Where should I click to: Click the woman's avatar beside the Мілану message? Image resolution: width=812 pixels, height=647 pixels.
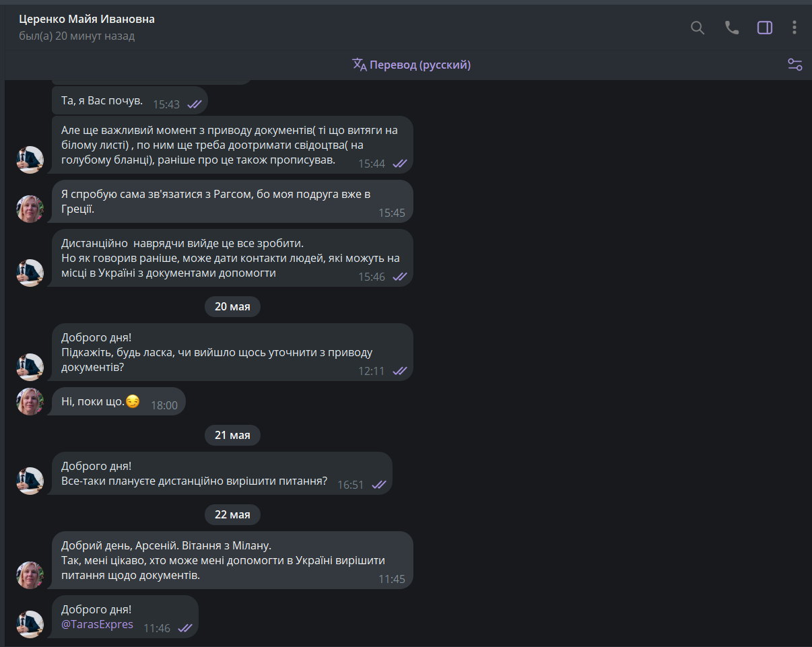[30, 575]
